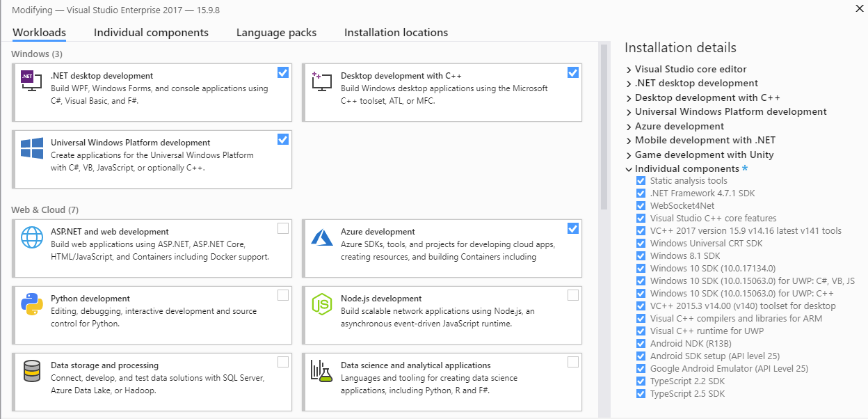Uncheck Universal Windows Platform development workload

click(283, 139)
